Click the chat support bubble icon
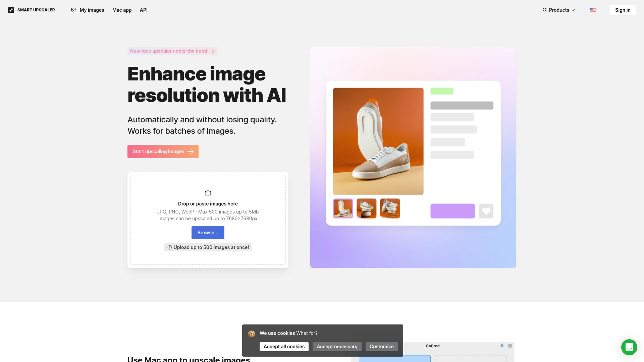This screenshot has height=362, width=644. pos(629,347)
